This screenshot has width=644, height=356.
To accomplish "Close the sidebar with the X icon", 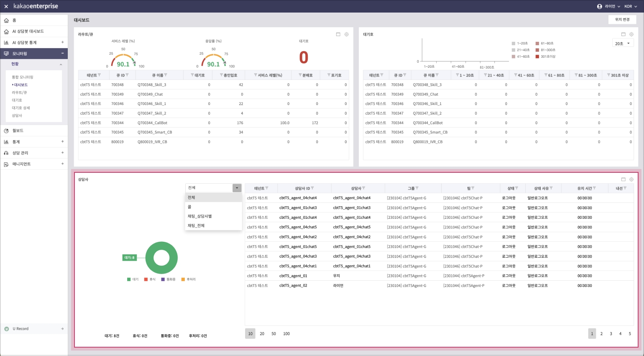I will click(x=6, y=6).
